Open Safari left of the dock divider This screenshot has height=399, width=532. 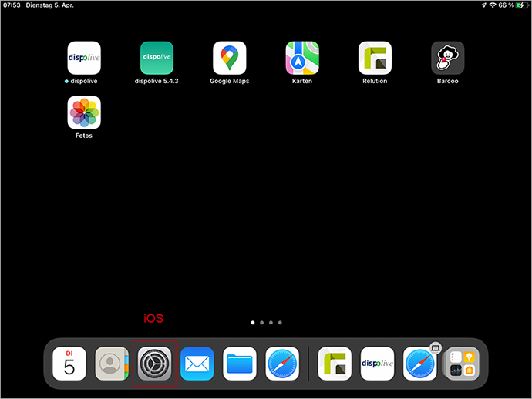(282, 364)
